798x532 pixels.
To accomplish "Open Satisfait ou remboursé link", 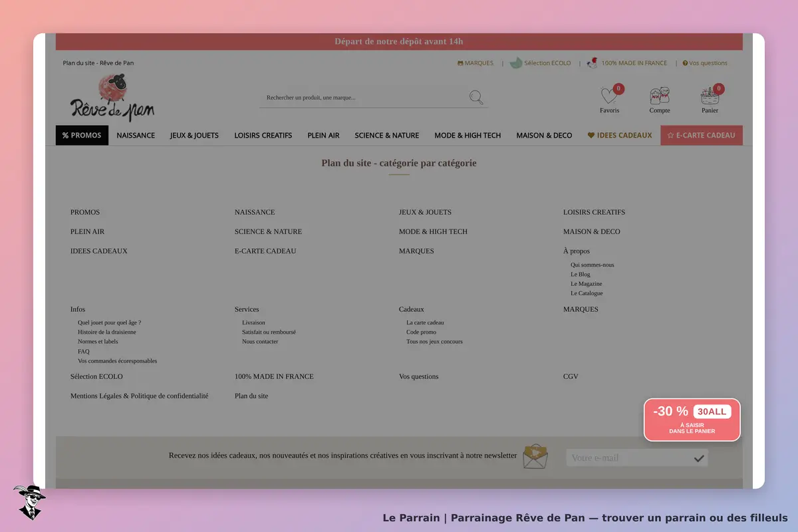I will pyautogui.click(x=269, y=332).
